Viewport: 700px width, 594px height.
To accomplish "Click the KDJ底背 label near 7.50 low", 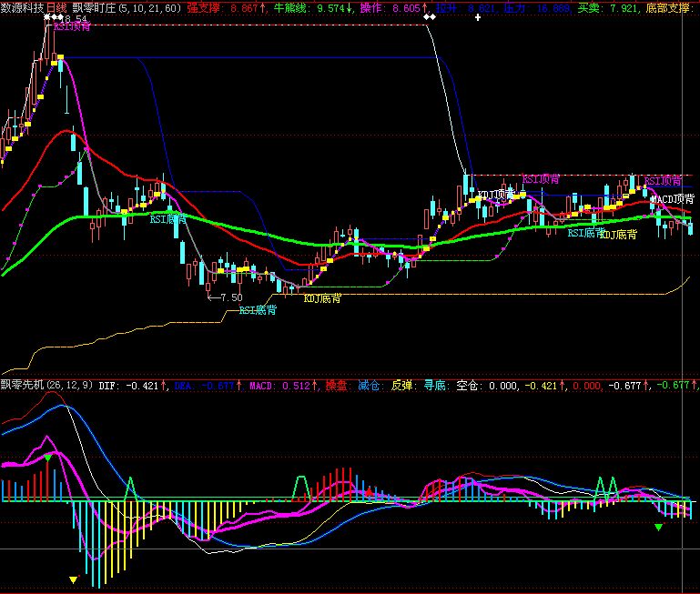I will pos(322,298).
